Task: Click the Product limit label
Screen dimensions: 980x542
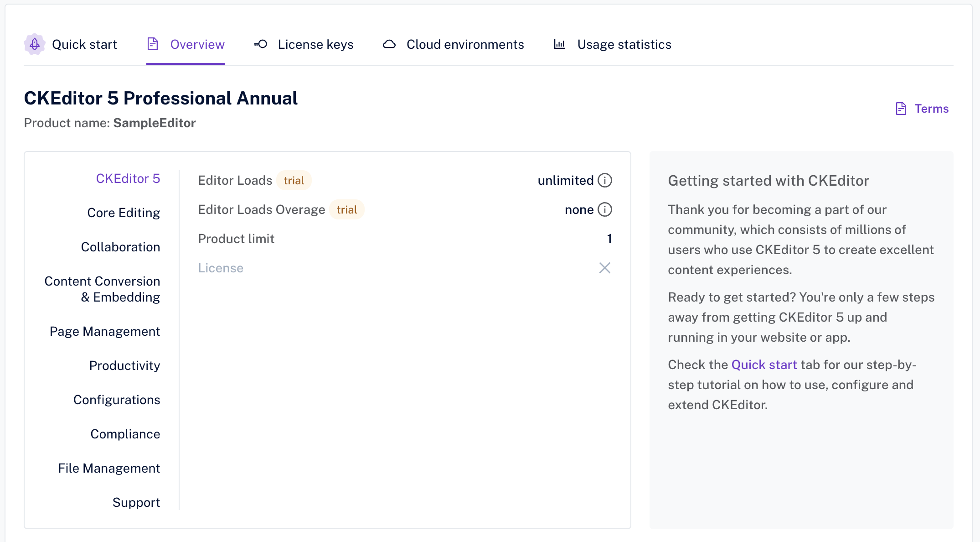Action: coord(236,239)
